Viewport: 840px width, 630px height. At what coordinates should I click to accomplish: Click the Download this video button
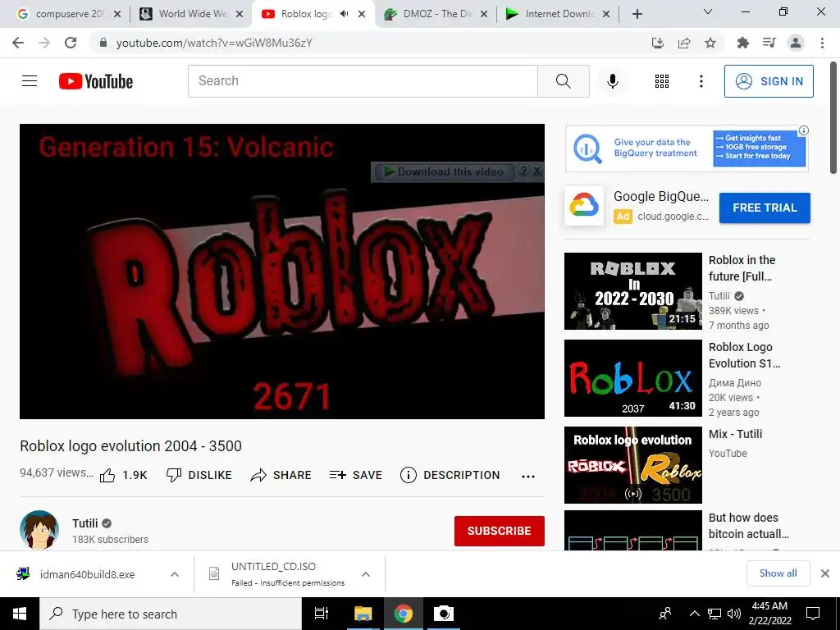444,172
